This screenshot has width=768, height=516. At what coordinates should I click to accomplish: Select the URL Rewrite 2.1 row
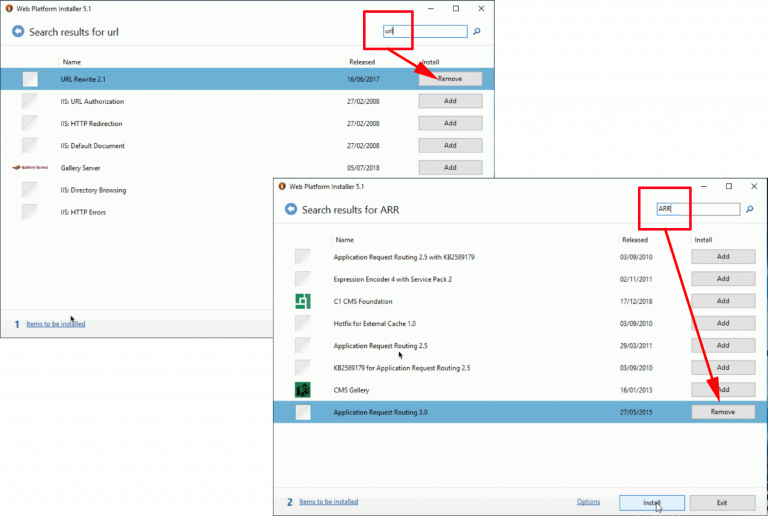[x=247, y=79]
